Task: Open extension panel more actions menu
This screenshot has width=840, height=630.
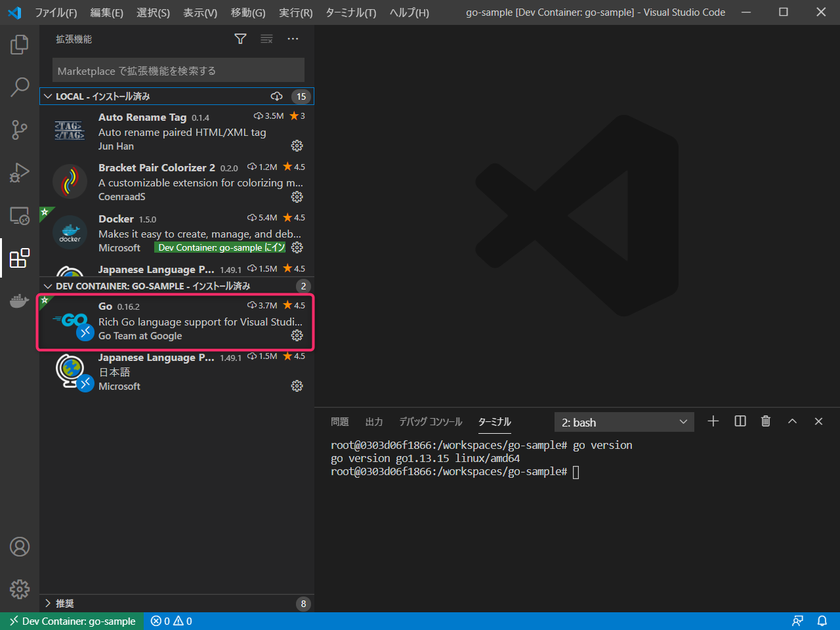Action: [293, 39]
